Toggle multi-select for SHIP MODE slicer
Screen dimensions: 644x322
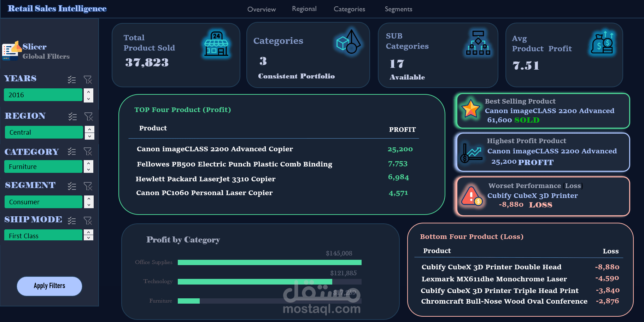[x=72, y=221]
